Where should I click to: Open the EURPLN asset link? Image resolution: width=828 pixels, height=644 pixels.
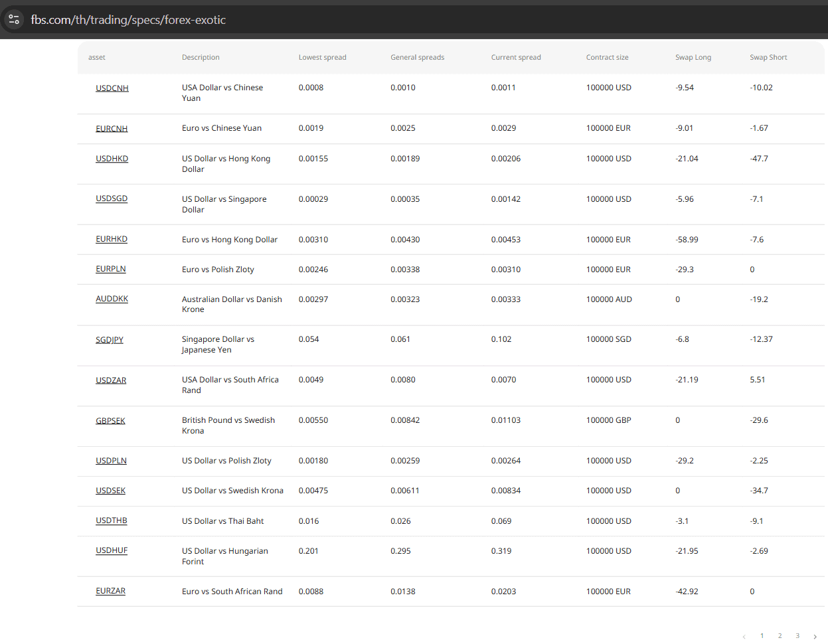coord(111,269)
